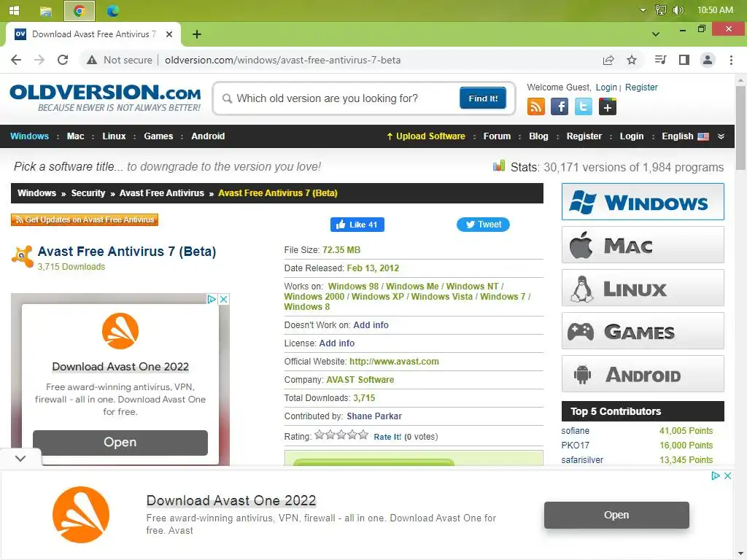
Task: Click Upload Software link
Action: (426, 136)
